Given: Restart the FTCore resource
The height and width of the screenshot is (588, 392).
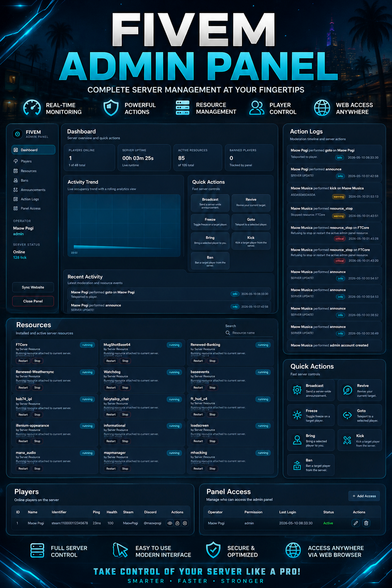Looking at the screenshot, I should 23,361.
